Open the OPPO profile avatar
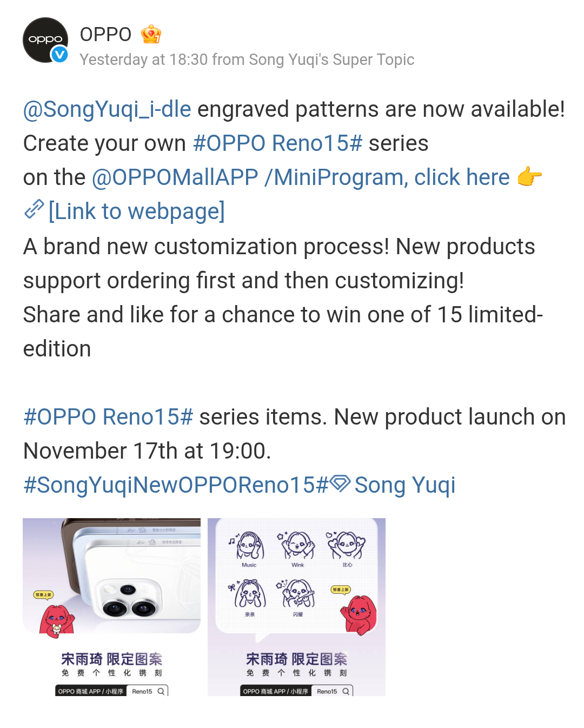Image resolution: width=584 pixels, height=728 pixels. click(45, 40)
